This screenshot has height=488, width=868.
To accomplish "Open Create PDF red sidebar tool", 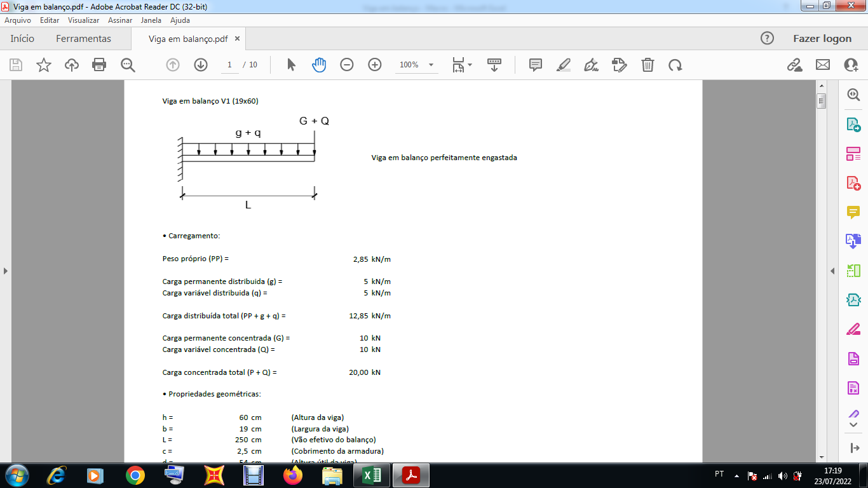I will [853, 183].
